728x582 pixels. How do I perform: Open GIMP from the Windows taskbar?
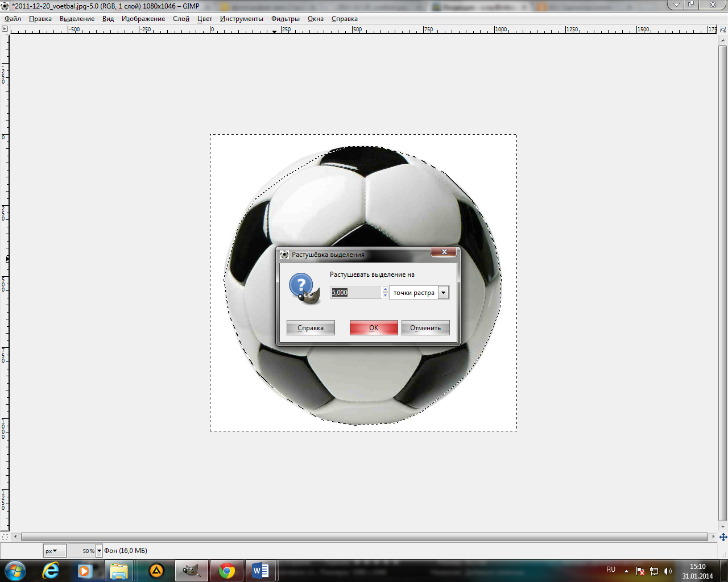click(191, 571)
